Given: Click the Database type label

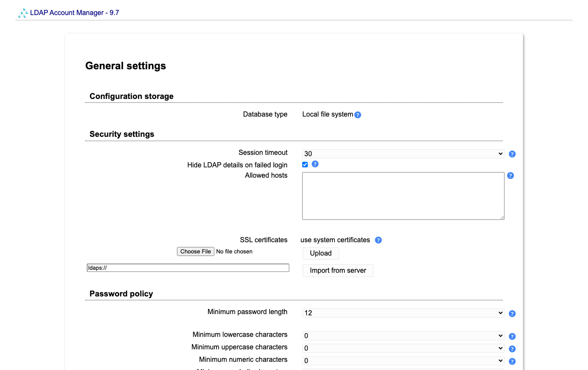Looking at the screenshot, I should tap(265, 114).
